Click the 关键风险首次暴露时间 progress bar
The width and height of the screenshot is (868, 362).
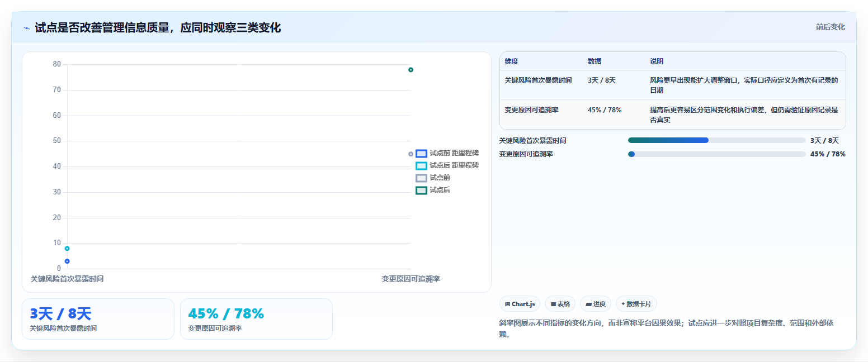pyautogui.click(x=716, y=140)
